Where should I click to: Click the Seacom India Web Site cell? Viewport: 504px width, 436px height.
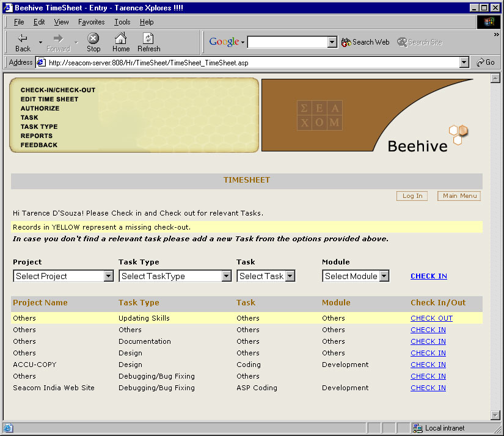point(54,388)
